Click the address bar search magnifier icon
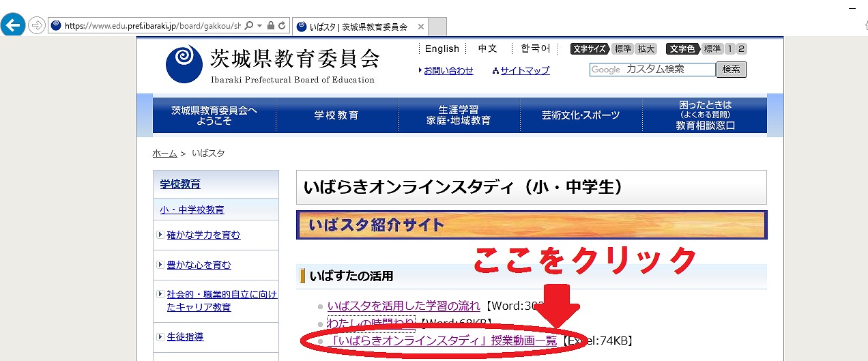 click(249, 25)
